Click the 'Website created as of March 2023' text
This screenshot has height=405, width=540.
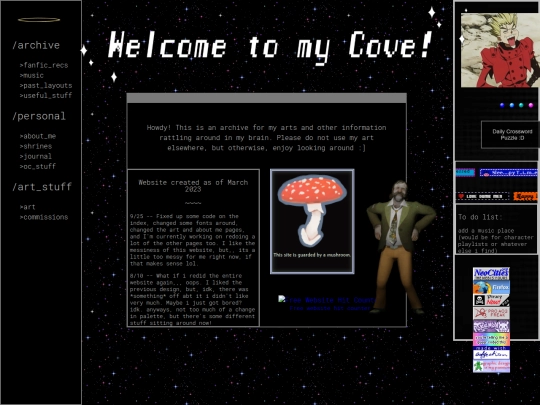[193, 186]
